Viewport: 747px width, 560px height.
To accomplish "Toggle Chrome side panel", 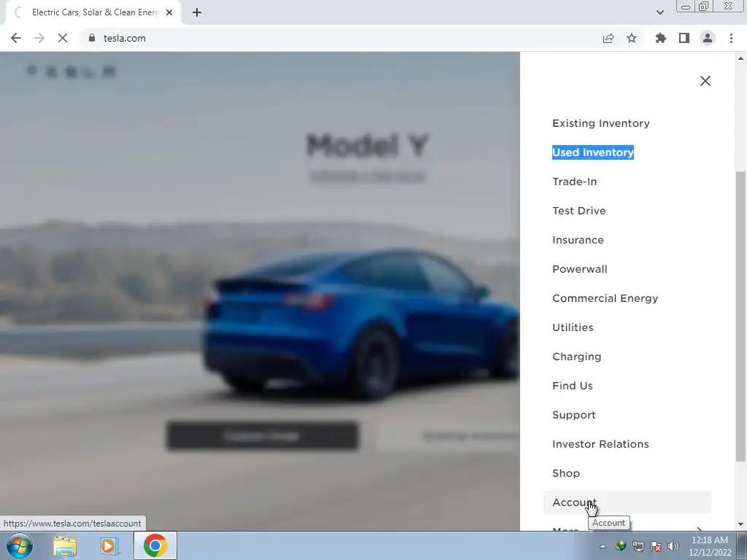I will coord(684,38).
